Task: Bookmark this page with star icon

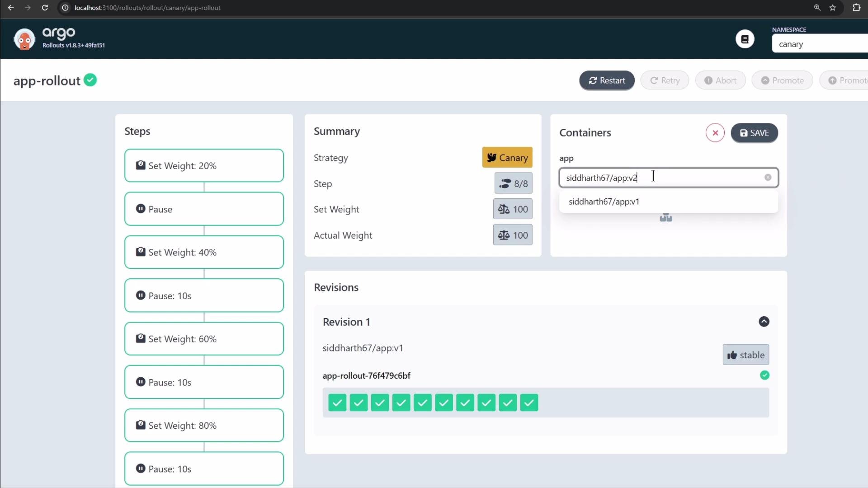Action: 833,8
